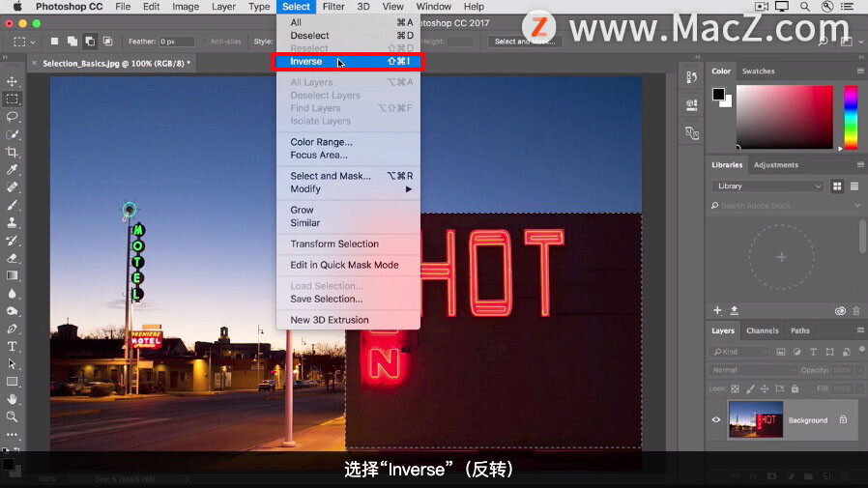The height and width of the screenshot is (488, 868).
Task: Switch to the Swatches tab
Action: [758, 72]
